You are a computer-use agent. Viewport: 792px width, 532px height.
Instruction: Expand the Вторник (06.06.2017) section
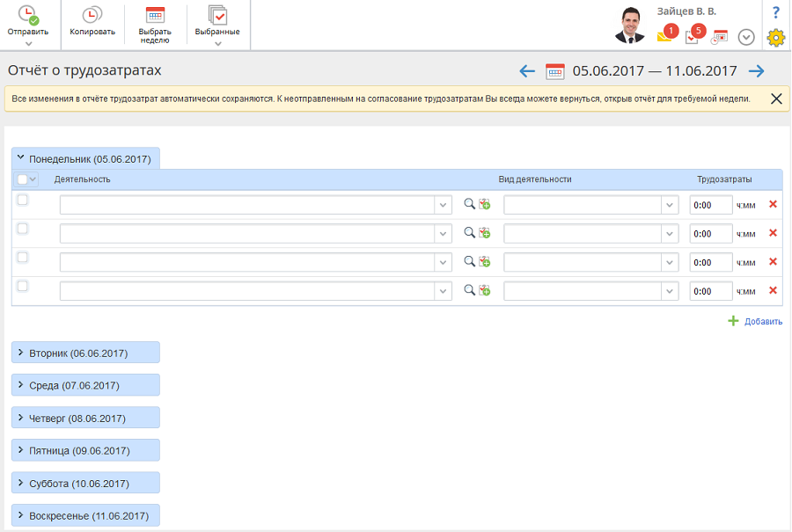[85, 353]
